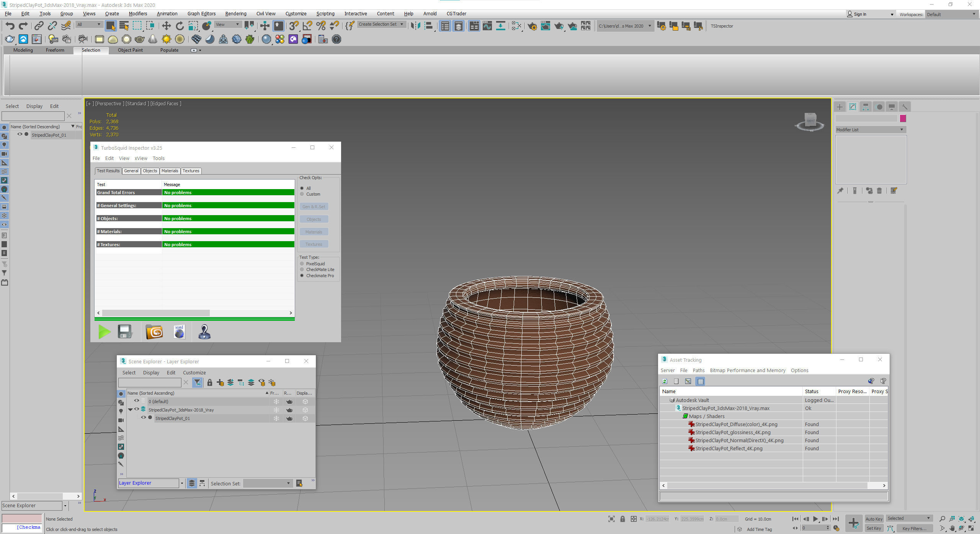Toggle visibility of StripedClayPot_3dsMax-2018_Vray layer
The image size is (980, 534).
coord(136,410)
